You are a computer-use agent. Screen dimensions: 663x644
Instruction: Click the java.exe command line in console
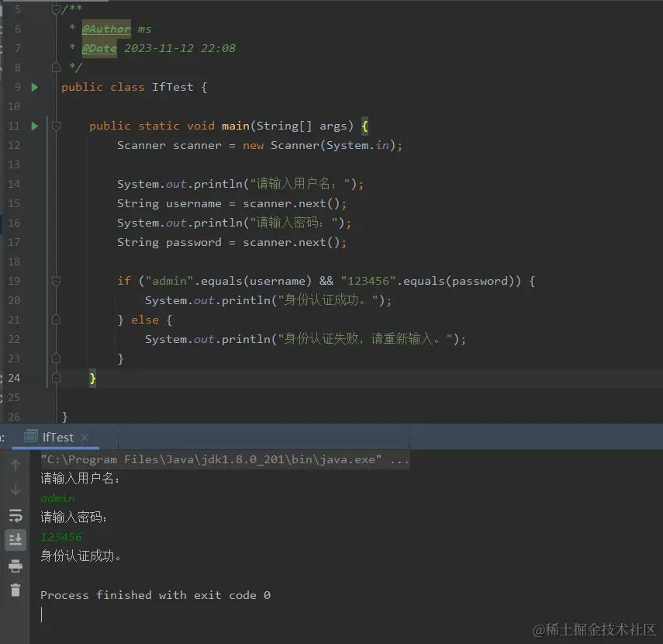pos(225,459)
